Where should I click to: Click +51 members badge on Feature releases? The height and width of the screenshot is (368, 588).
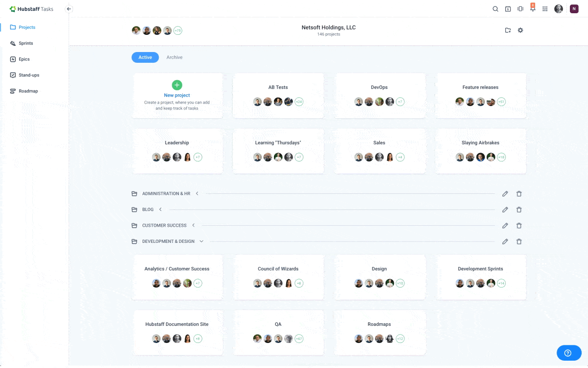pyautogui.click(x=501, y=102)
